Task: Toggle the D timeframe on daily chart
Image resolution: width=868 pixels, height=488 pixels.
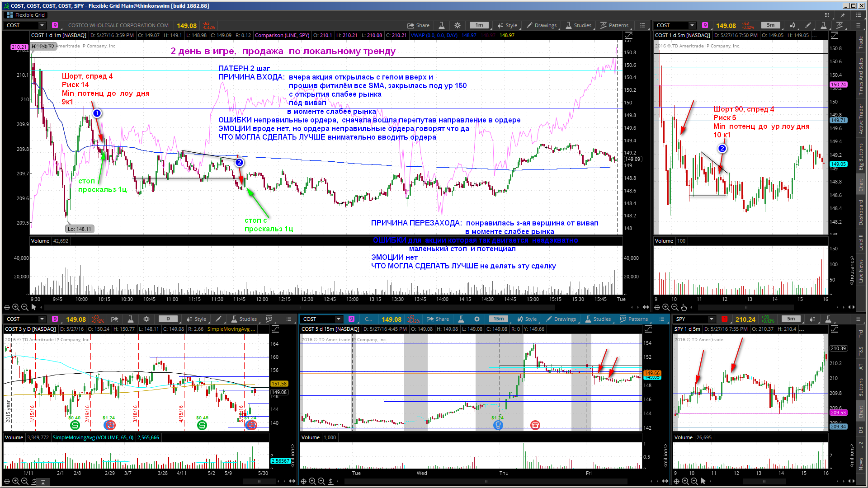Action: coord(168,319)
